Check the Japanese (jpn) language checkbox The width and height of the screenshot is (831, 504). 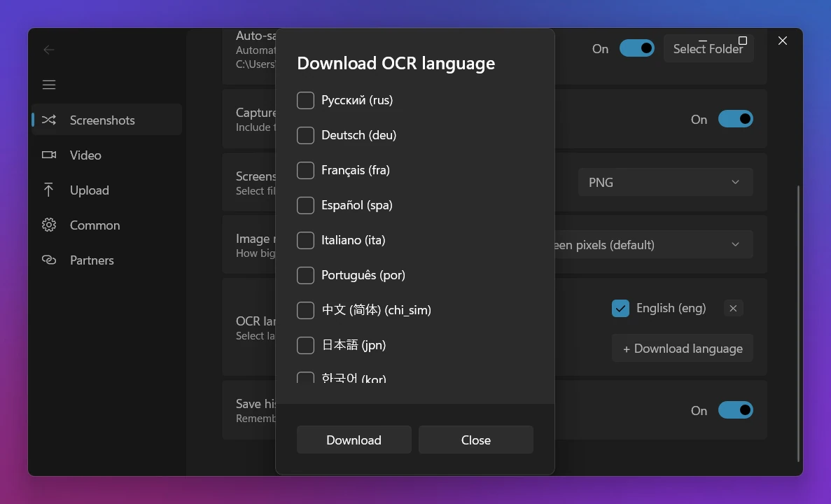coord(305,345)
